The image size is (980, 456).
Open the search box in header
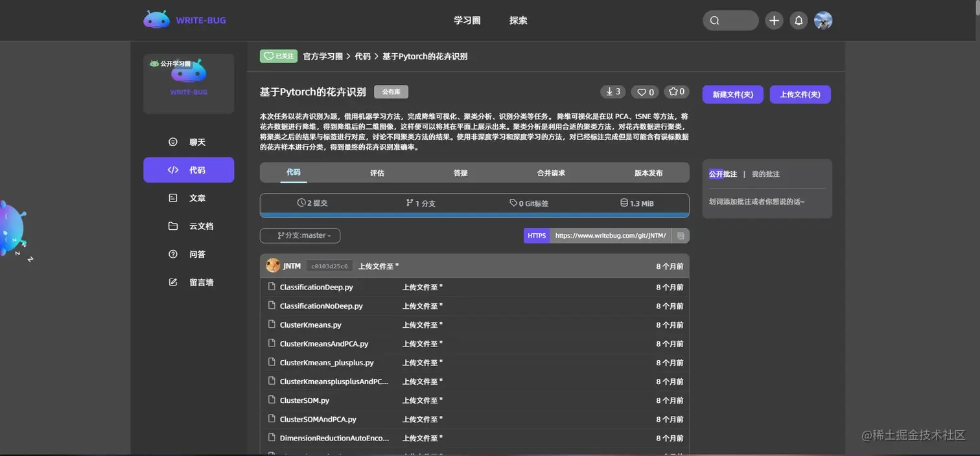(x=730, y=20)
